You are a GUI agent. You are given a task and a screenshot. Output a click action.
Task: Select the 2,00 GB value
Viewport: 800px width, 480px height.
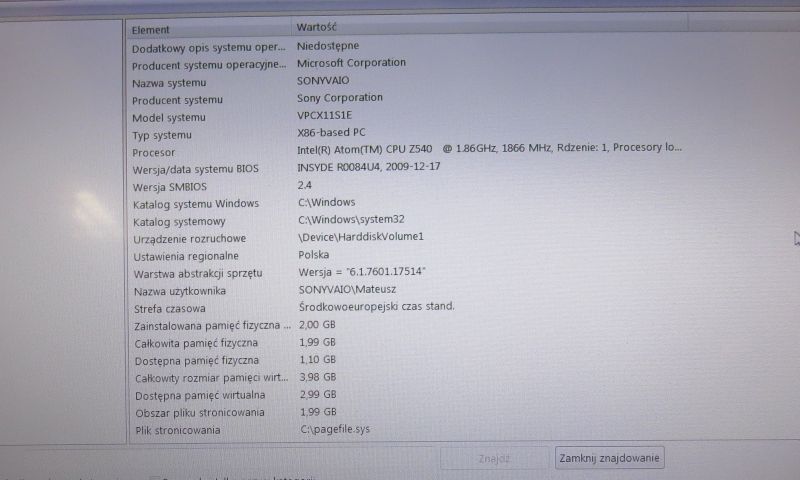coord(317,325)
